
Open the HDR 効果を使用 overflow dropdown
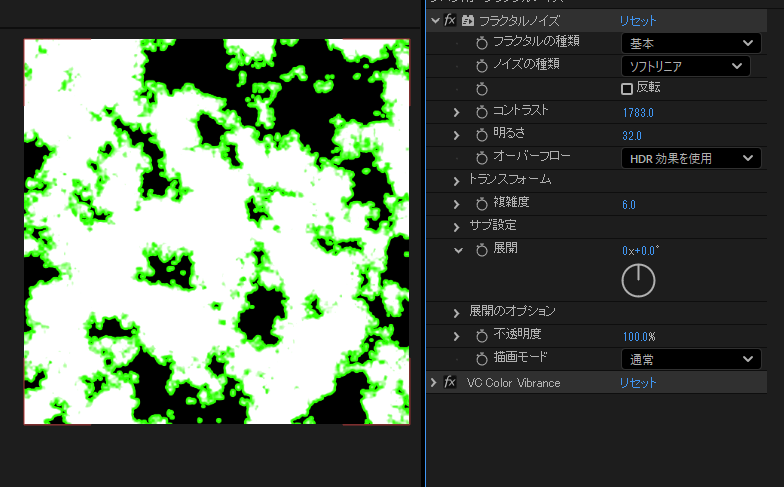tap(690, 158)
